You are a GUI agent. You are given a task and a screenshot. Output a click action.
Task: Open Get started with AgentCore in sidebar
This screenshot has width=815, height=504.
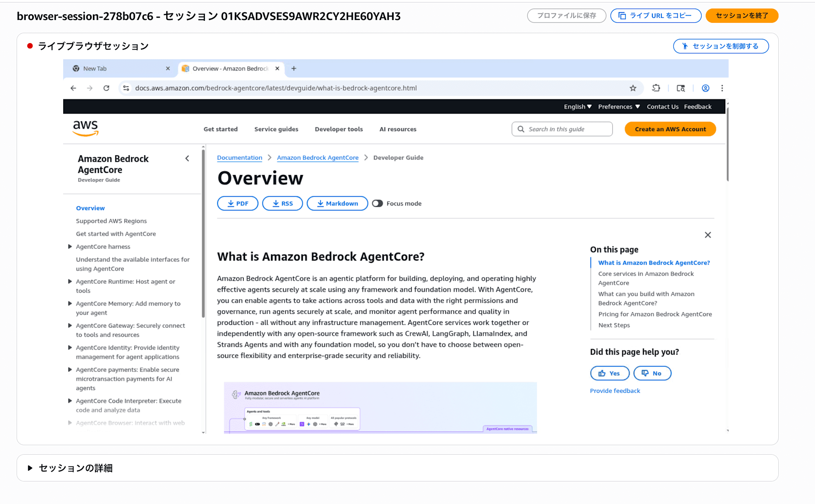click(x=116, y=234)
